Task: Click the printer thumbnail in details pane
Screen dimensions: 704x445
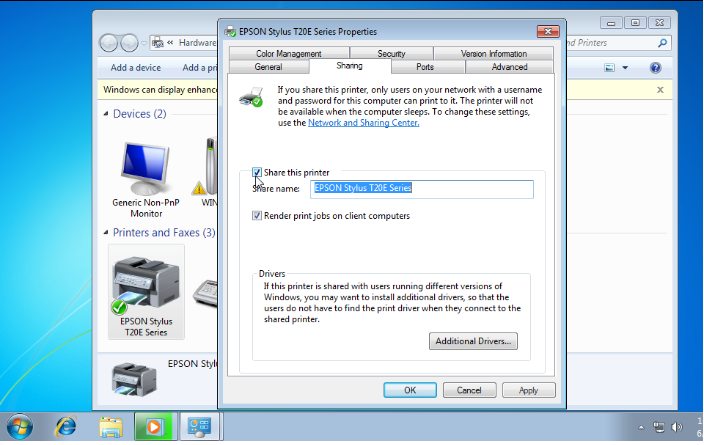Action: [134, 379]
